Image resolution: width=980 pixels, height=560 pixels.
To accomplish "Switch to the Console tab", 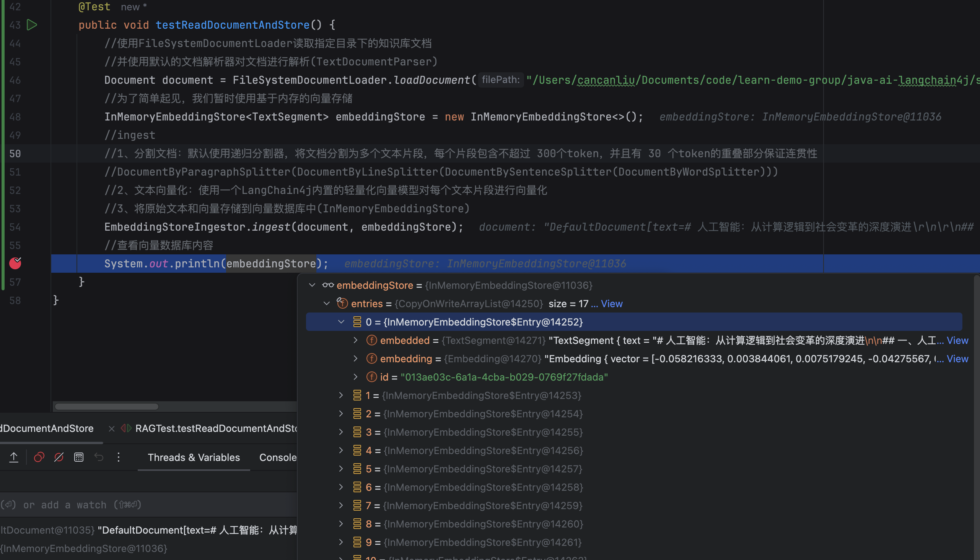I will coord(277,457).
